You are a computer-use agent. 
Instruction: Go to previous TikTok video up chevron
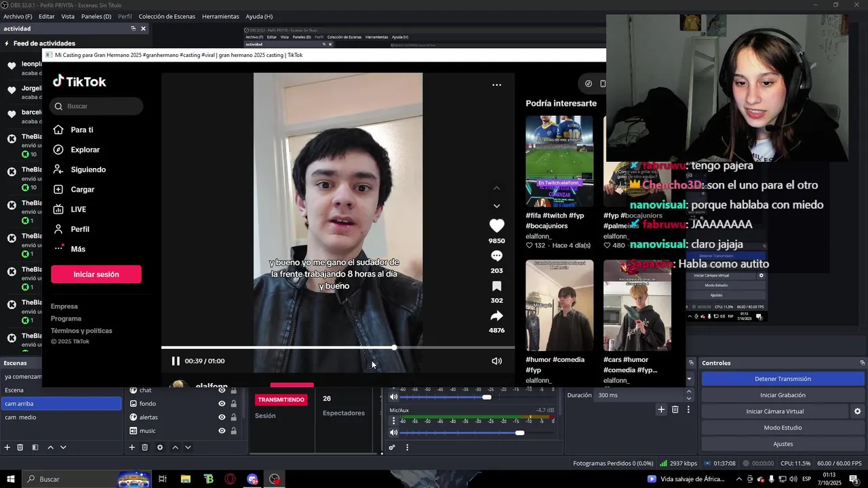coord(496,188)
